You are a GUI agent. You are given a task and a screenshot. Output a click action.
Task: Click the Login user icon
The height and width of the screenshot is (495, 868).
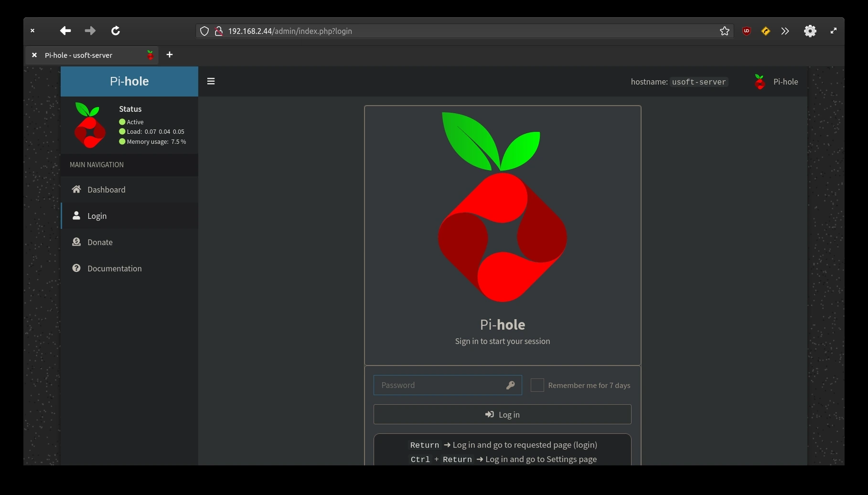[x=76, y=215]
